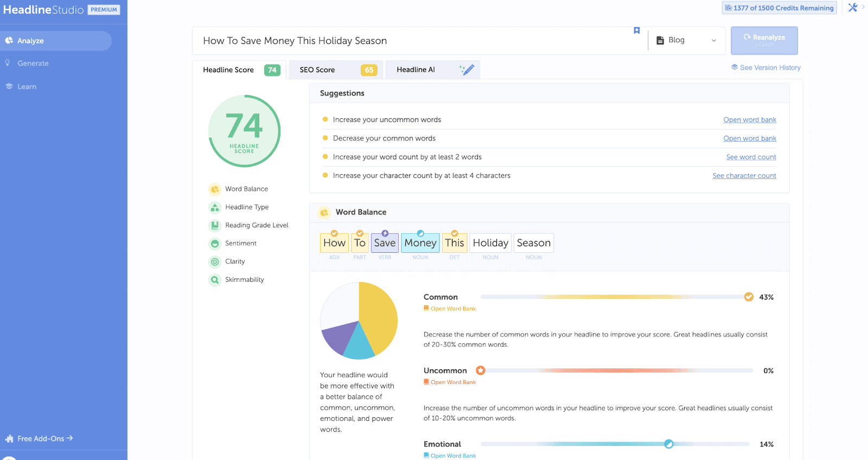Image resolution: width=868 pixels, height=460 pixels.
Task: Click the Skimmability magnifier icon
Action: pos(215,280)
